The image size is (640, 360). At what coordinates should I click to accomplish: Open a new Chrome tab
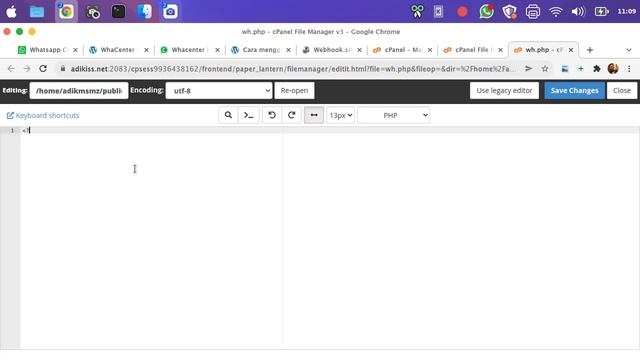point(590,50)
